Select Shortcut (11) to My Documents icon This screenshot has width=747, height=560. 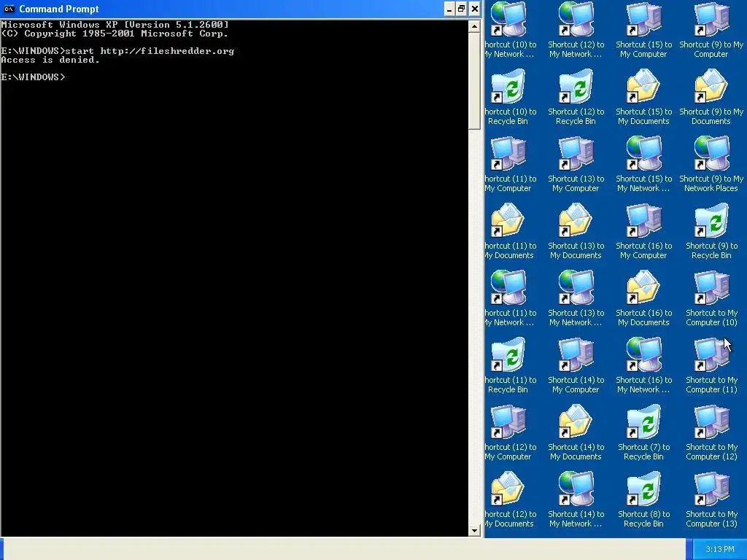click(x=508, y=220)
